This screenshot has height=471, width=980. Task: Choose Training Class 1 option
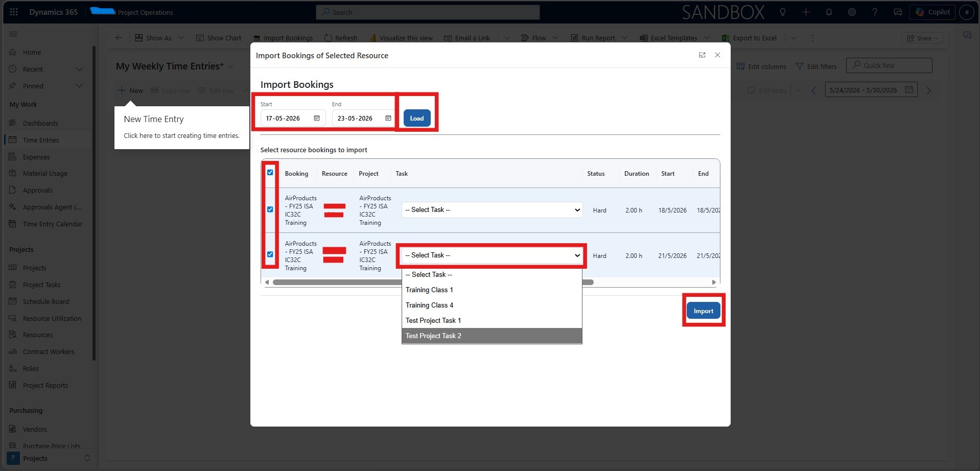tap(492, 290)
